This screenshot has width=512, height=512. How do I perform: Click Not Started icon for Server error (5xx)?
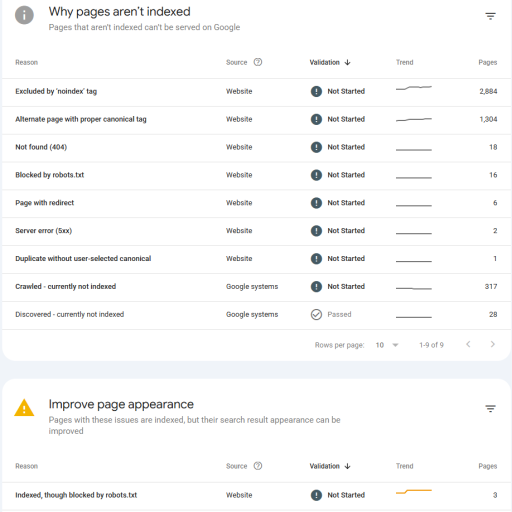[x=316, y=231]
